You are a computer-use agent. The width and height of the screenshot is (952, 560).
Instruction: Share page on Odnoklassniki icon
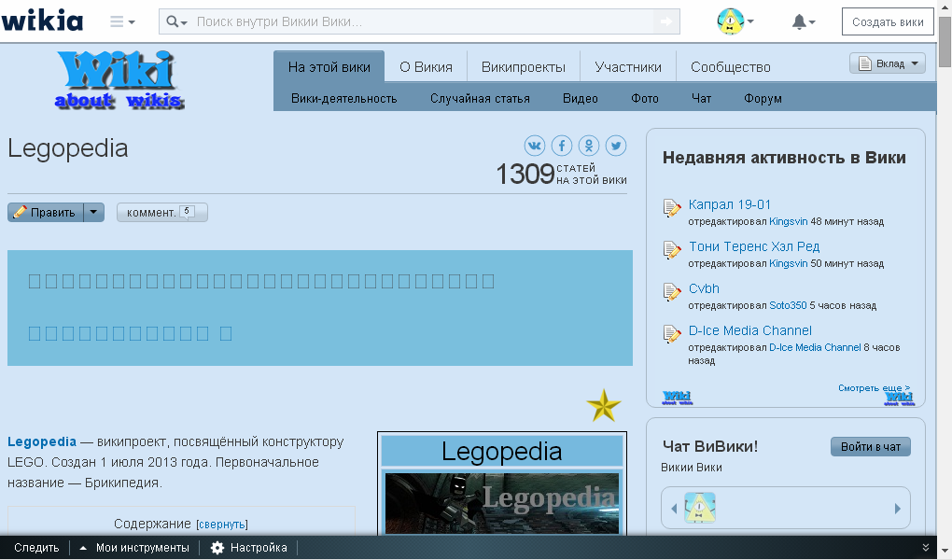coord(589,146)
